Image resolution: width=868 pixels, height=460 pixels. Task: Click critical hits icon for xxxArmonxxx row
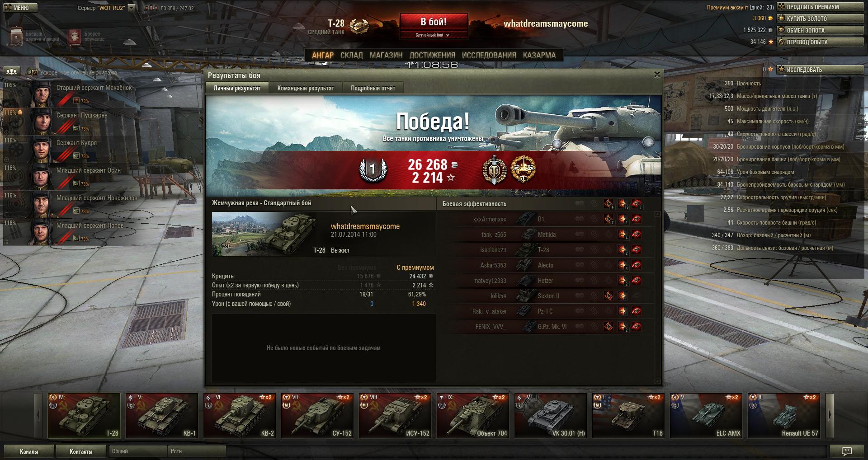coord(609,219)
